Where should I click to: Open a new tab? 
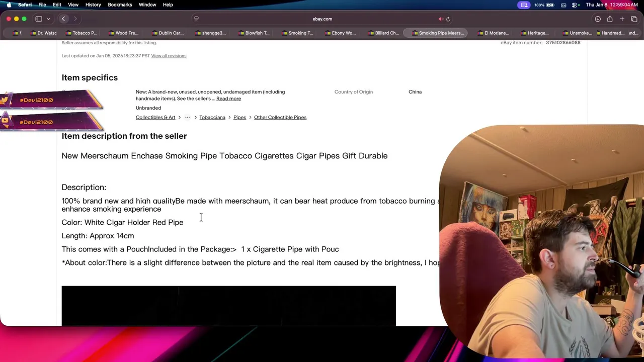tap(622, 19)
